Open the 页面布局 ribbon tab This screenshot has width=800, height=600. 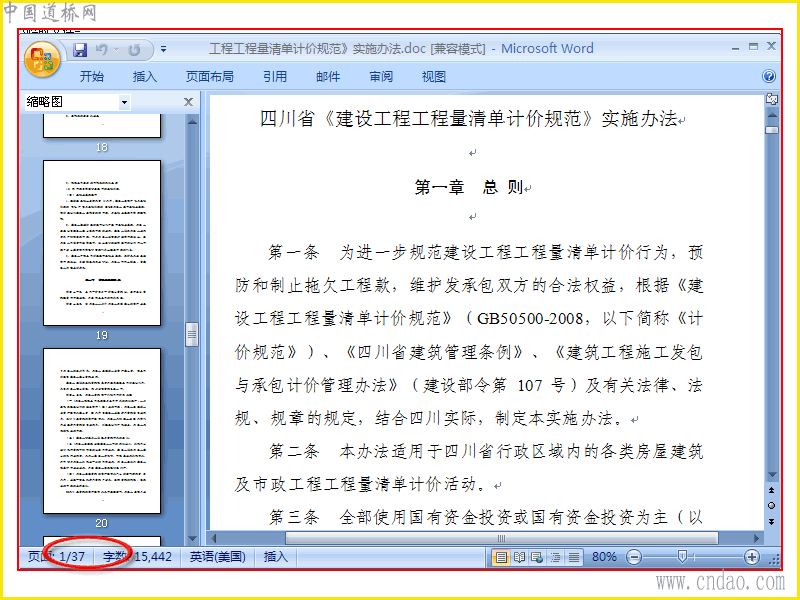point(210,77)
